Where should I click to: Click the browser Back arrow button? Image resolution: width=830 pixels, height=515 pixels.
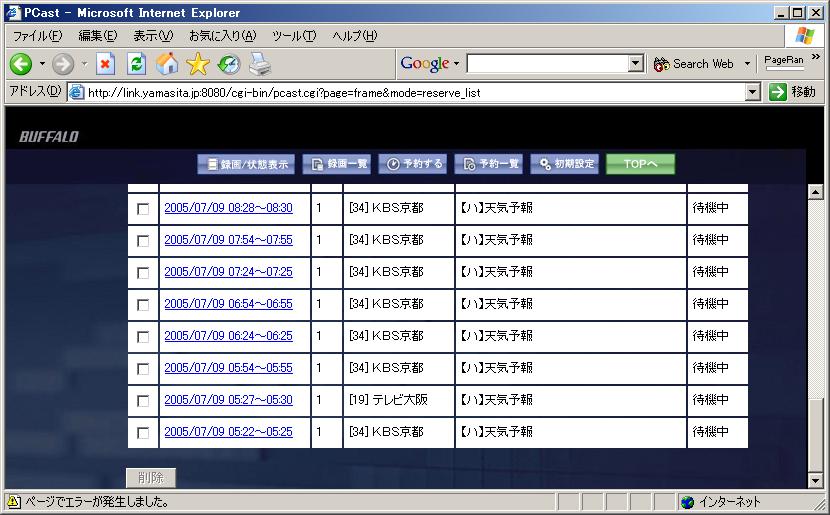click(x=21, y=64)
